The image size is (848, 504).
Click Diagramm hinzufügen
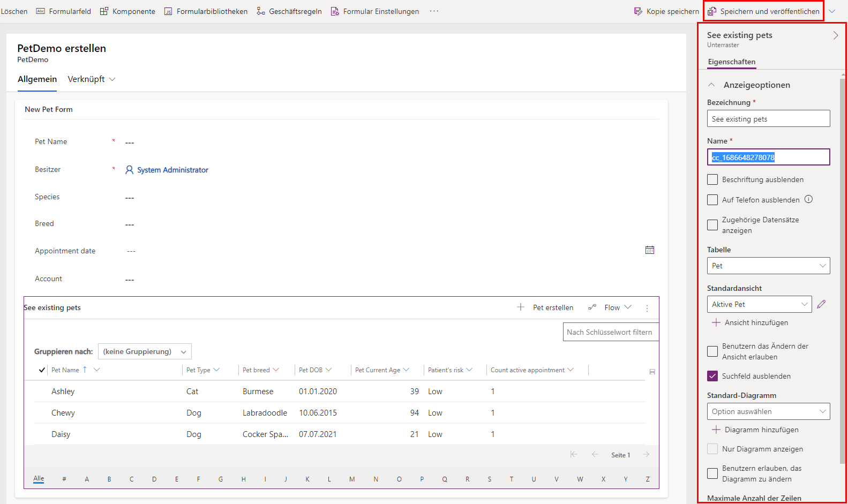pos(755,430)
